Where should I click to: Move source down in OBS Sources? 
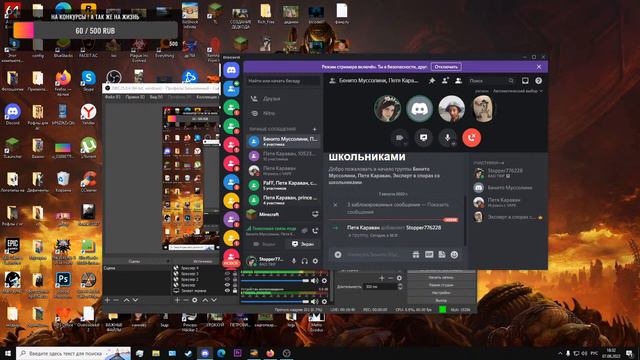coord(214,300)
